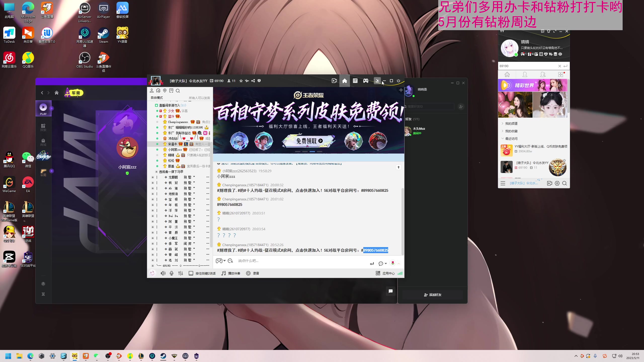Search channel members with magnifier icon
Viewport: 644px width, 362px height.
click(x=178, y=90)
